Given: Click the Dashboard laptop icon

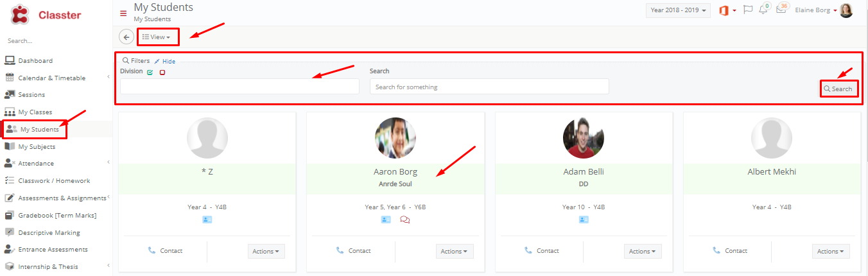Looking at the screenshot, I should pos(10,60).
